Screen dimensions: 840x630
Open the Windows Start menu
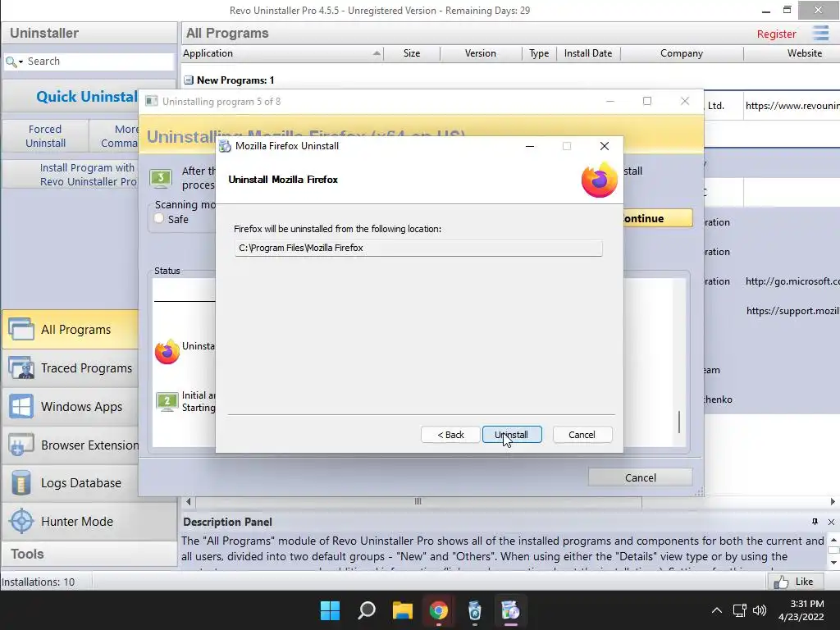[330, 610]
